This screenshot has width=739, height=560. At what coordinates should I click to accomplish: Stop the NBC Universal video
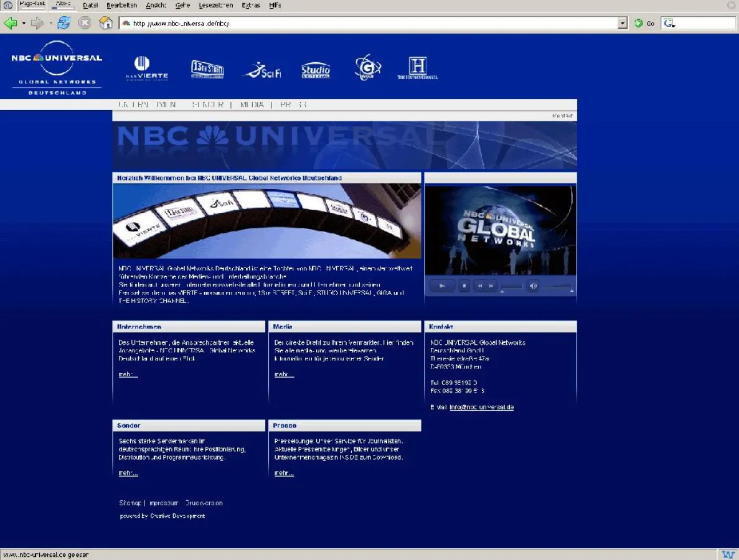(x=464, y=285)
